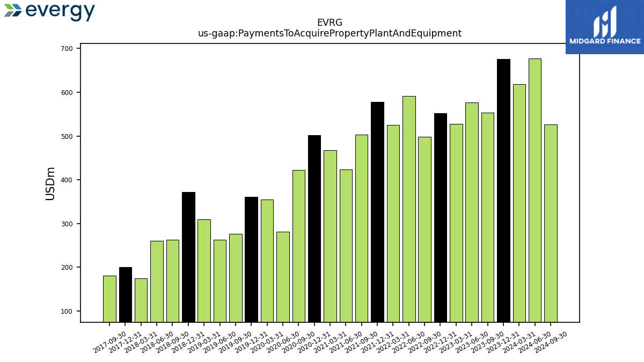
Task: Select the green bar for 2023-06-30
Action: (472, 212)
